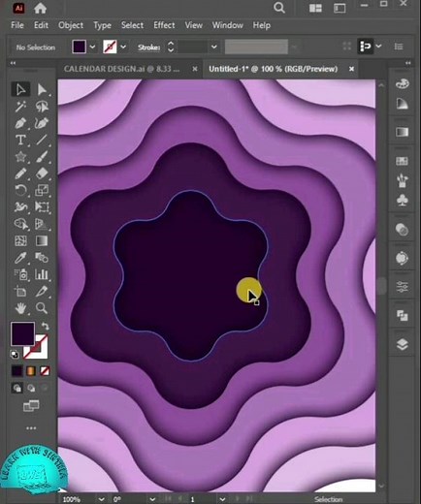The image size is (421, 504).
Task: Select the Hand tool
Action: coord(20,308)
